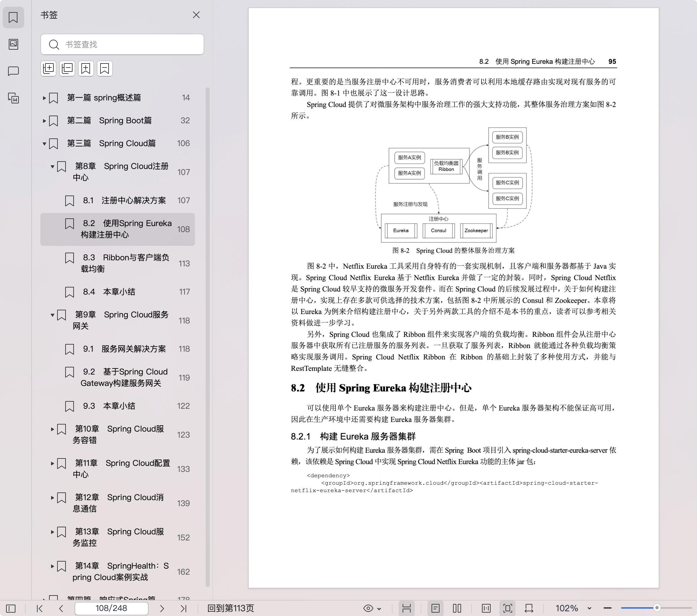Expand 第二篇 Spring Boot篇 bookmark
This screenshot has width=697, height=616.
pyautogui.click(x=44, y=121)
